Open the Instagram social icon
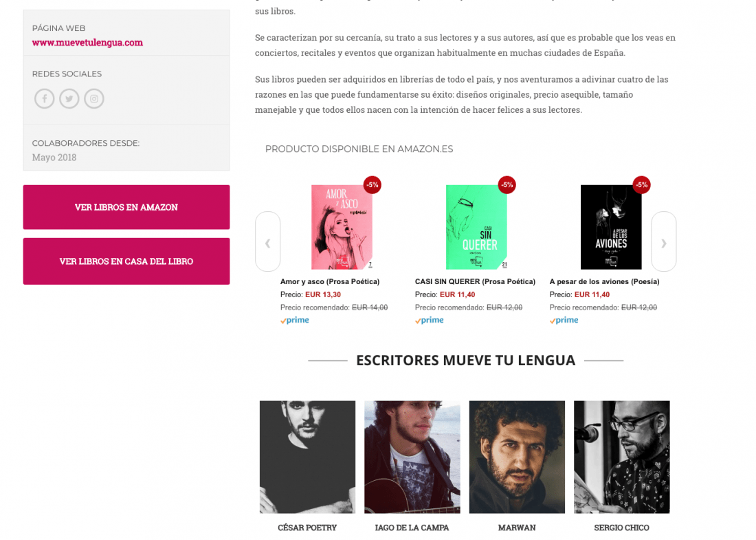 (x=94, y=99)
